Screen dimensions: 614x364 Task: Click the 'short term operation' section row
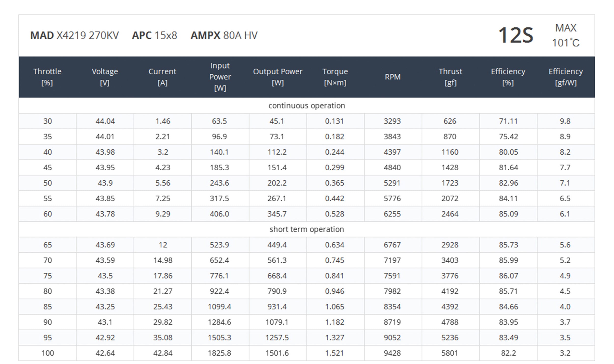(x=307, y=229)
